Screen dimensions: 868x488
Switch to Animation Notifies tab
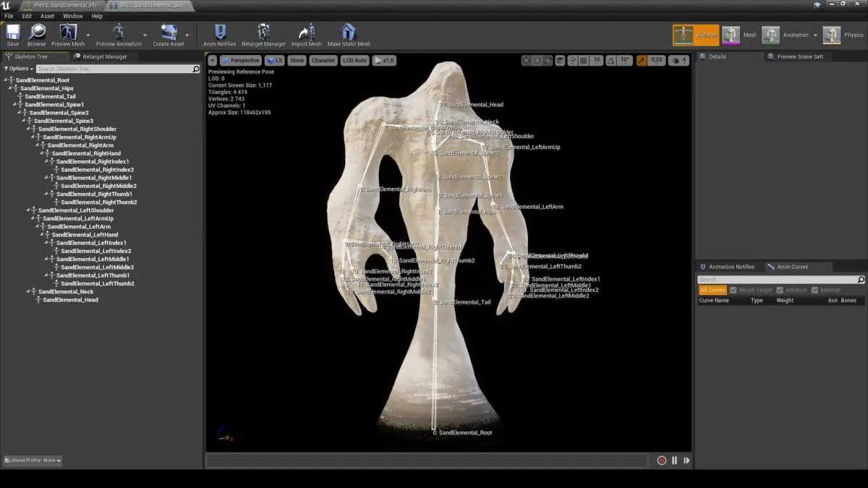[x=727, y=267]
